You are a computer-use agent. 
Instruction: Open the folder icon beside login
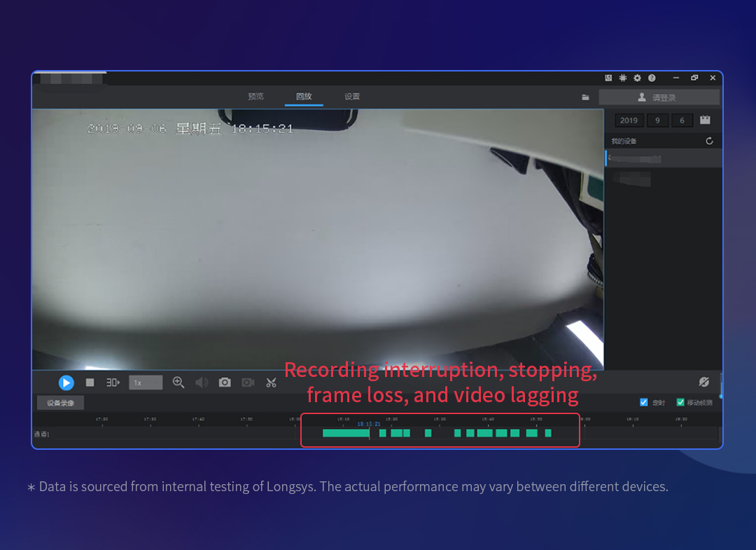585,97
